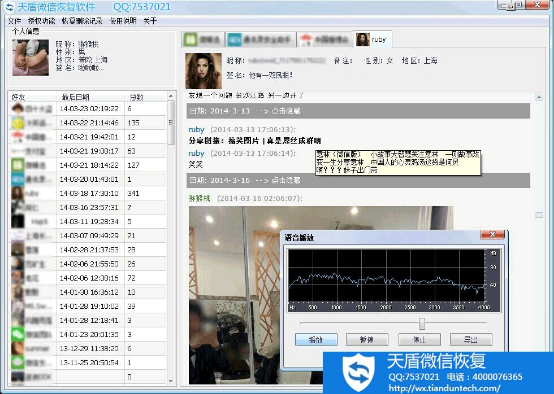Collapse the 2014-3-16 date section bar
The width and height of the screenshot is (554, 394).
(x=358, y=181)
